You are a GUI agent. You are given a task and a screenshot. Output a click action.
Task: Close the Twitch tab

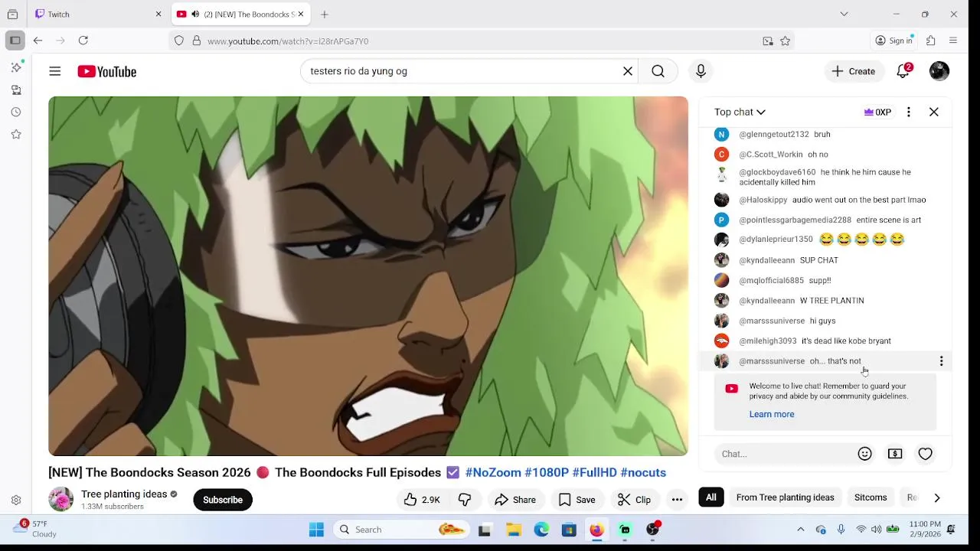(x=158, y=14)
